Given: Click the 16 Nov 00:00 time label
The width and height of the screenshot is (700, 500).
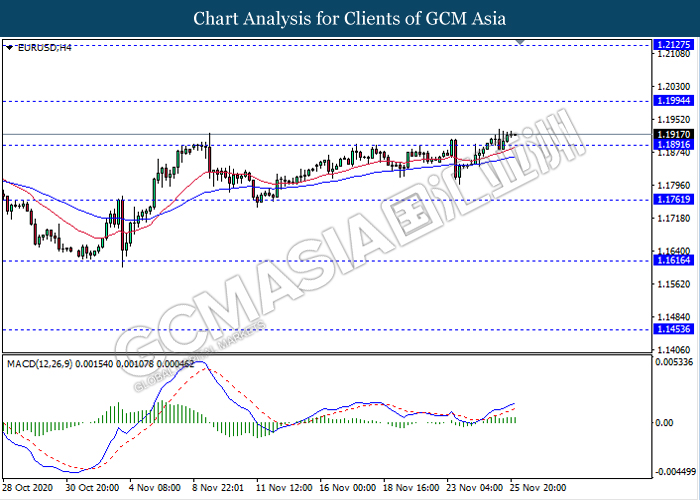Looking at the screenshot, I should 348,488.
